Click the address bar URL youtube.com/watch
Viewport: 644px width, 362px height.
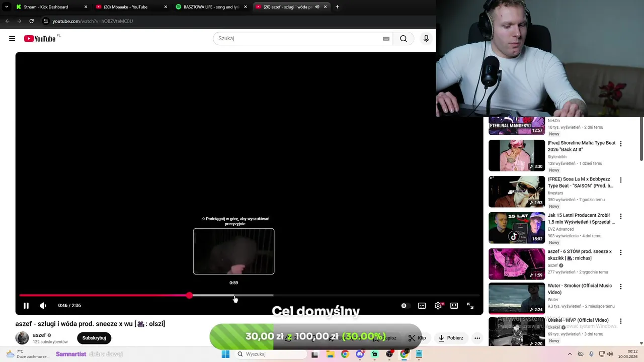point(93,21)
